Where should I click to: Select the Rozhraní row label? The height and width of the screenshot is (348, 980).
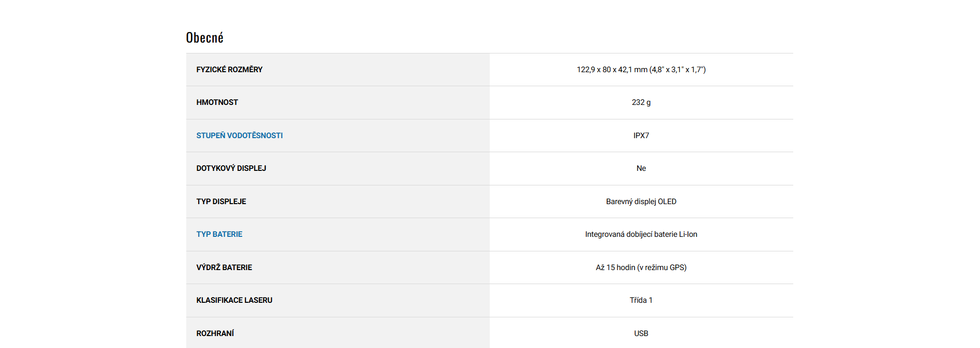[x=215, y=333]
